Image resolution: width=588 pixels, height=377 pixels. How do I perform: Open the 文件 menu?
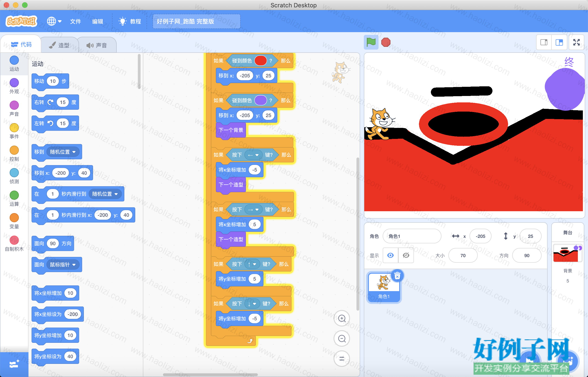pos(75,22)
